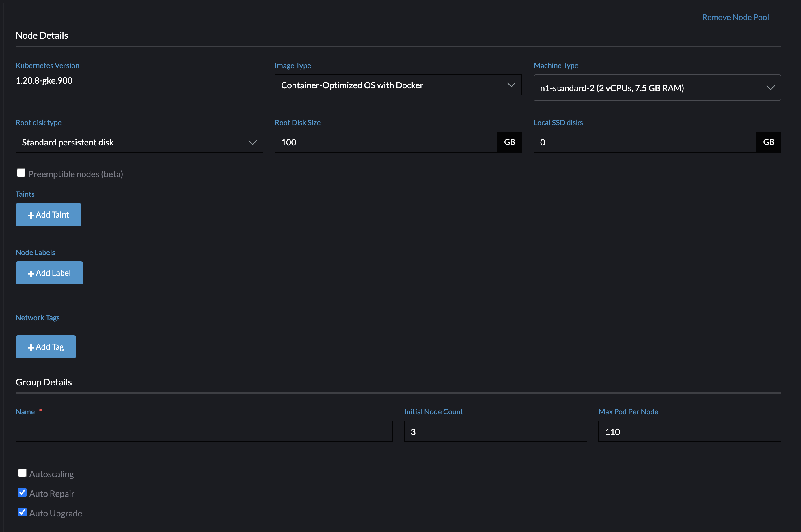Click the Add Tag button
The height and width of the screenshot is (532, 801).
point(46,346)
